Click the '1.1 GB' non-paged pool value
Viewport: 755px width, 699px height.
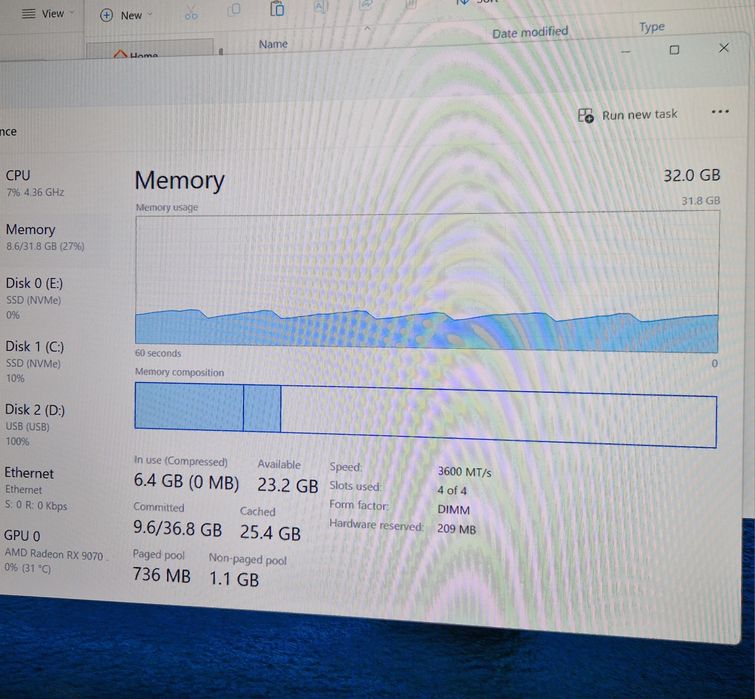234,579
